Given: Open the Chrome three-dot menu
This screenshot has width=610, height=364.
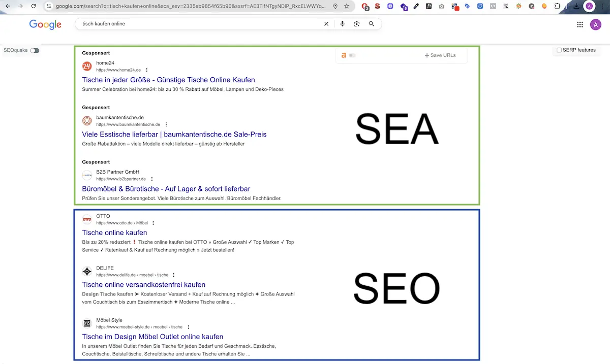Looking at the screenshot, I should pos(602,6).
